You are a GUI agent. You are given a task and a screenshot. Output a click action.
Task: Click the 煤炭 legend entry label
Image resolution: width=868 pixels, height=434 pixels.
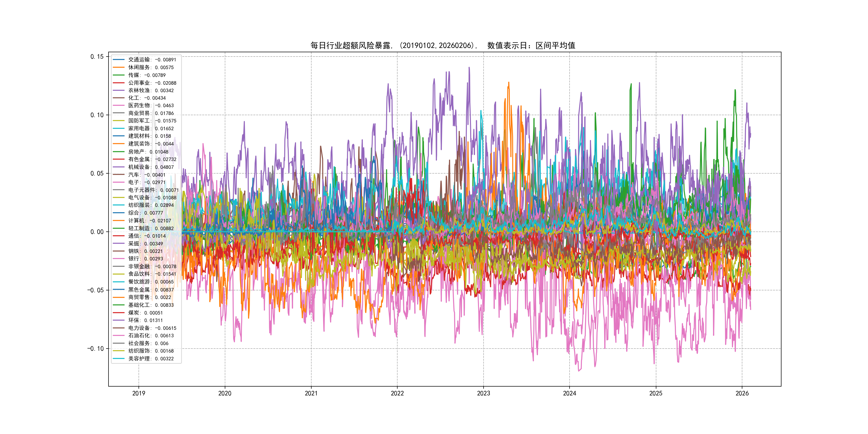coord(145,313)
